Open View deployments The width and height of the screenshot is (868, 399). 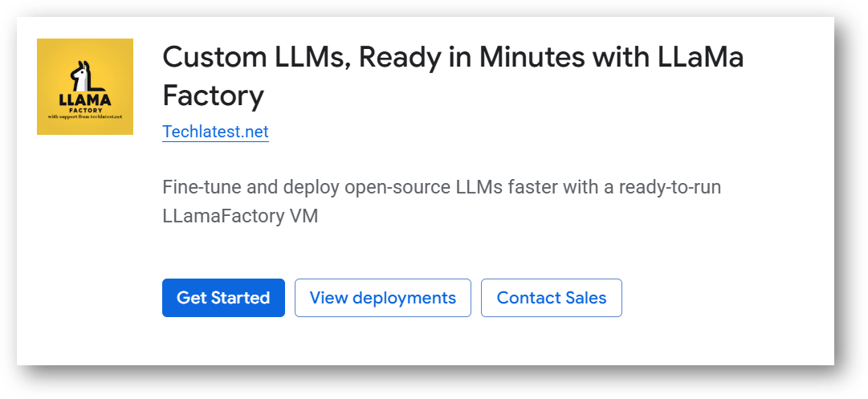click(x=382, y=298)
